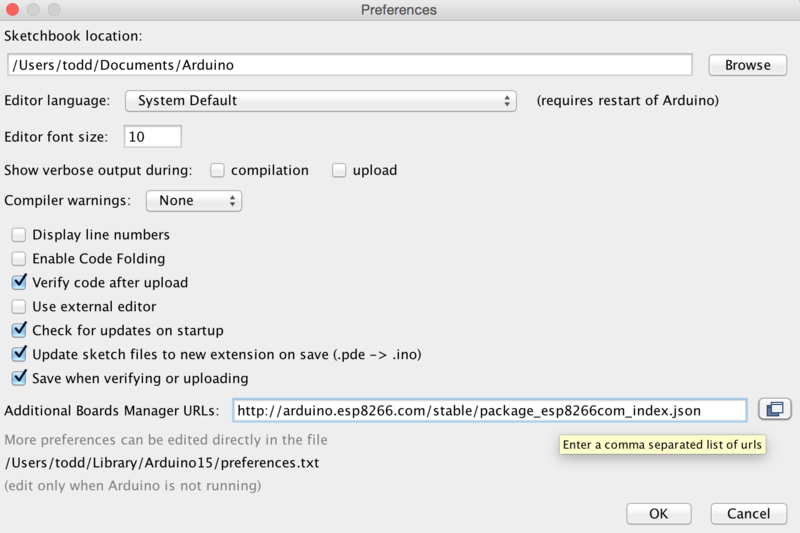Minimize the Preferences window
Screen dimensions: 800x533
point(33,9)
